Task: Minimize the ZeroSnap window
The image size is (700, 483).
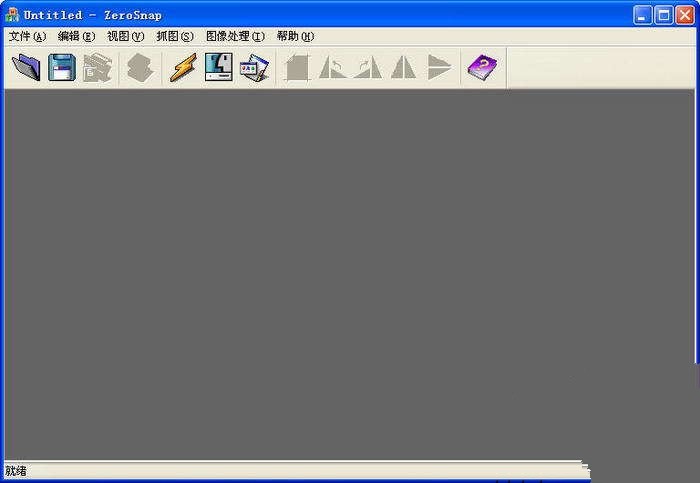Action: point(642,15)
